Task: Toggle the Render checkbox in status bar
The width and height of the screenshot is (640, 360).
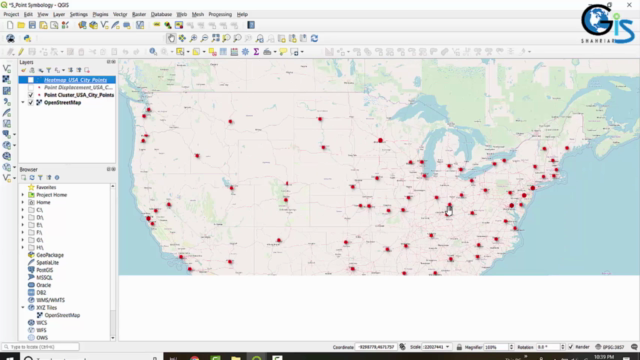Action: click(571, 347)
